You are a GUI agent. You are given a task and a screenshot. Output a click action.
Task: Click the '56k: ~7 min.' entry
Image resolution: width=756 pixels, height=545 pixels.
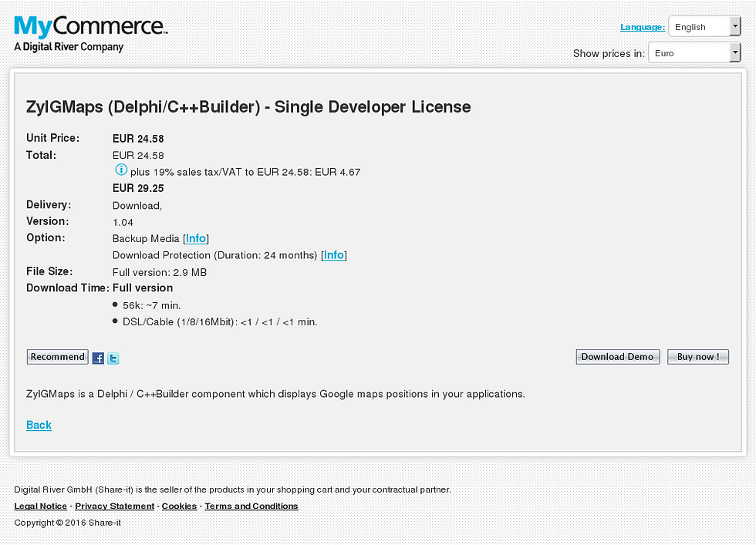(x=152, y=305)
